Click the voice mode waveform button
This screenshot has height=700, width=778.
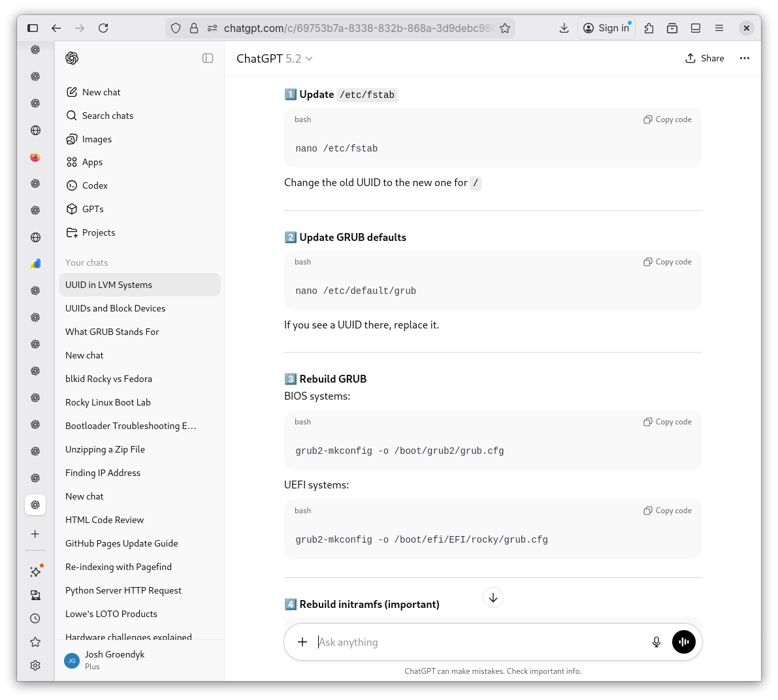(683, 642)
